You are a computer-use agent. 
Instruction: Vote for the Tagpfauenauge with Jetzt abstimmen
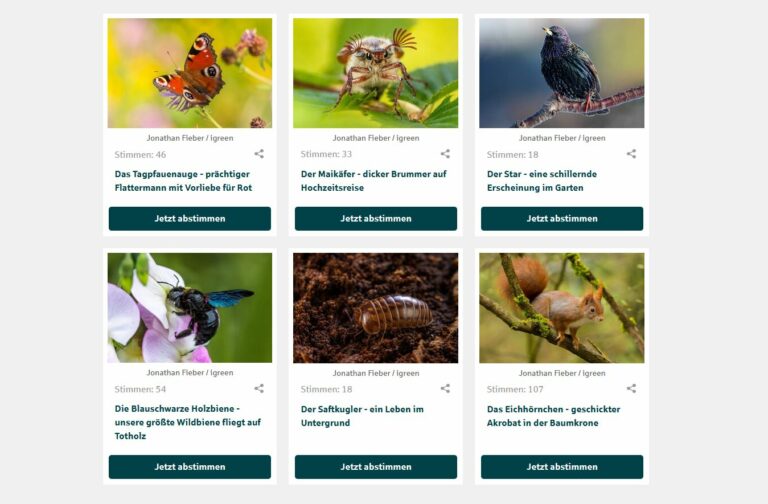click(190, 218)
